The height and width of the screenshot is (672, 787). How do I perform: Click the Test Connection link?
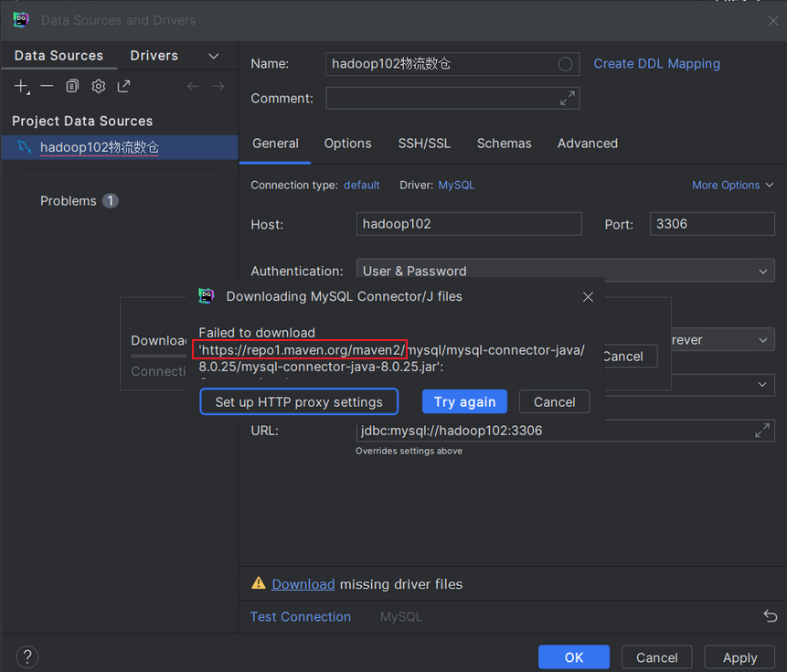coord(300,617)
